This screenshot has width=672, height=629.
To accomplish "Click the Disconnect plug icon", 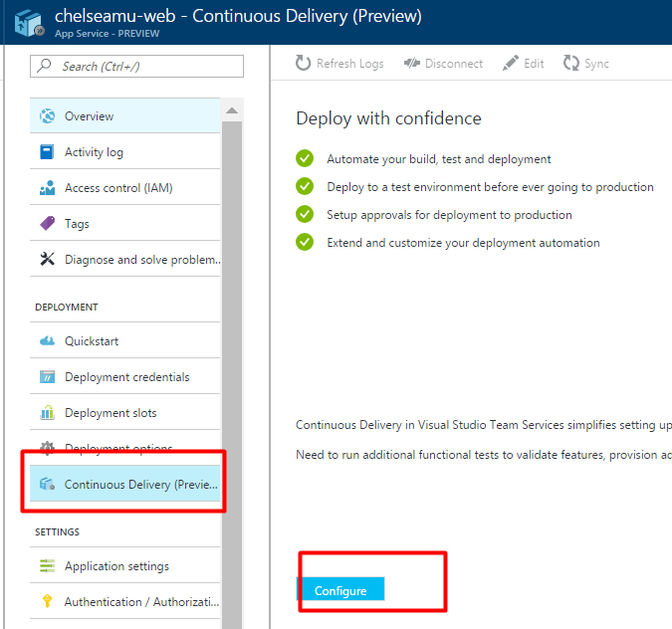I will [x=412, y=64].
